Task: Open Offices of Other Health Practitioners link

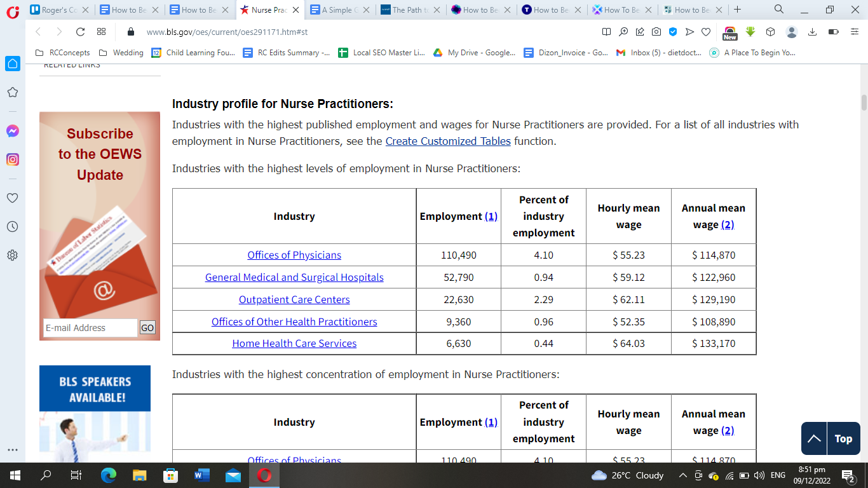Action: (x=294, y=322)
